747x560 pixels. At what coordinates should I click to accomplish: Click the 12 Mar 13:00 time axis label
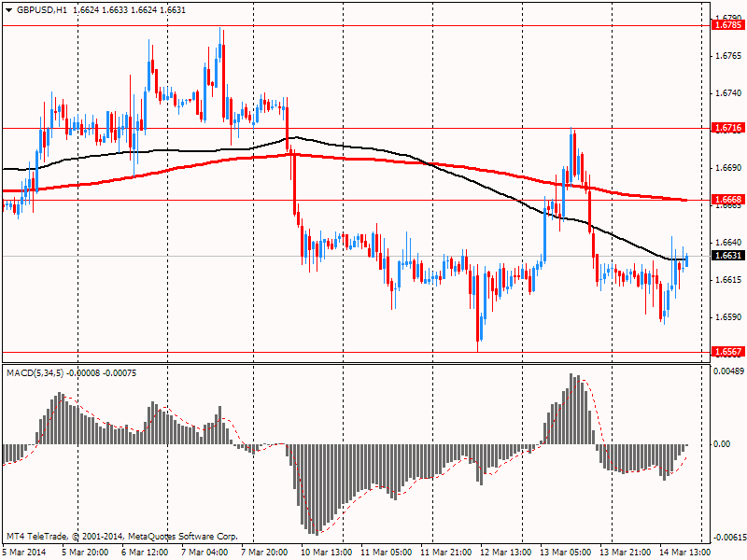click(506, 552)
